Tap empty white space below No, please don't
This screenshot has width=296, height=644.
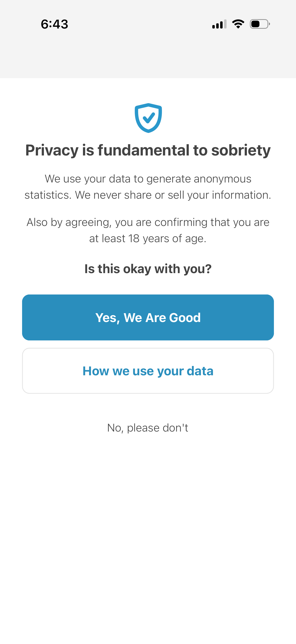148,525
